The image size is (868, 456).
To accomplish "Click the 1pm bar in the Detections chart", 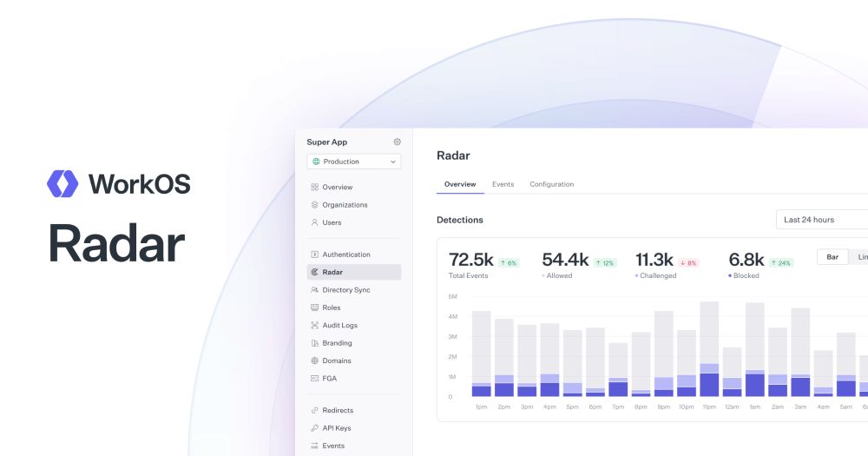I will (481, 354).
